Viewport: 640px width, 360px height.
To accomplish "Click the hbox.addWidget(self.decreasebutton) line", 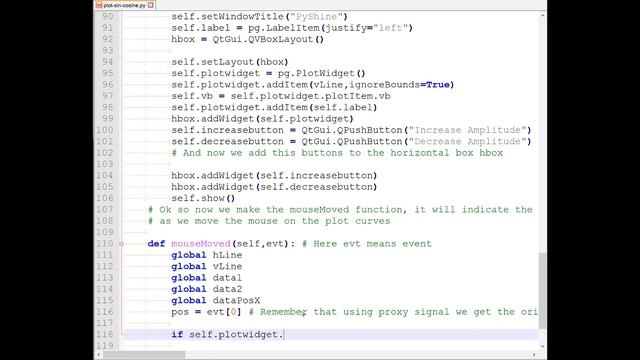I will [274, 187].
